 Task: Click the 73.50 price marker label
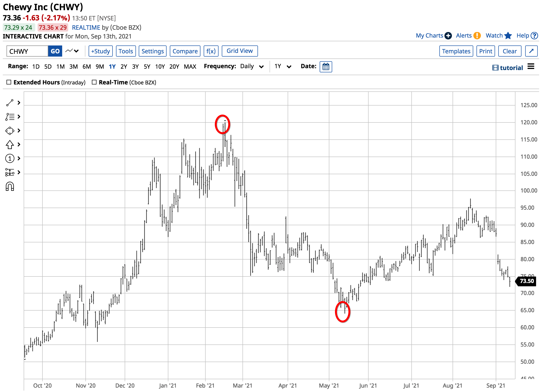tap(526, 281)
